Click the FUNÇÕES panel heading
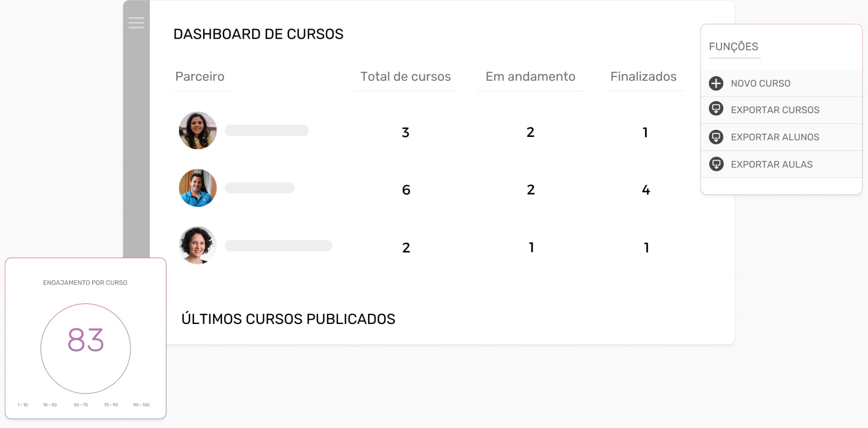Screen dimensions: 868x428 point(733,47)
